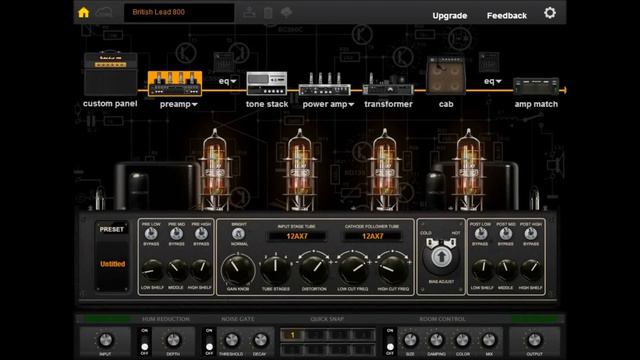Click the Room Control Size knob
This screenshot has height=360, width=640.
(410, 340)
